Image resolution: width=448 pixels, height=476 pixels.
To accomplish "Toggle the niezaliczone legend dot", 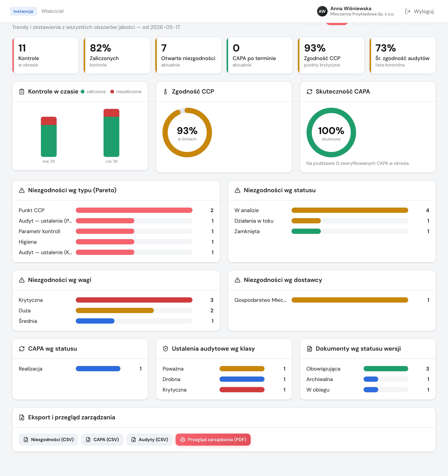I will click(112, 92).
